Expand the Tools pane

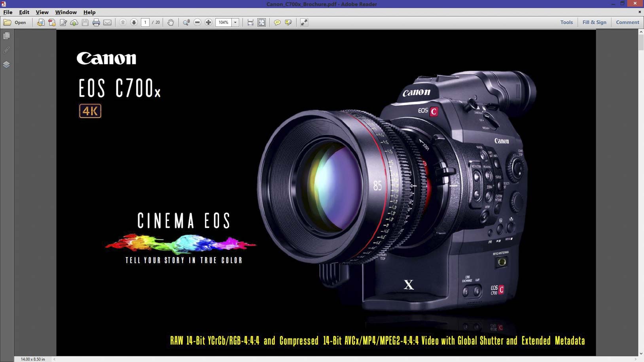click(566, 23)
